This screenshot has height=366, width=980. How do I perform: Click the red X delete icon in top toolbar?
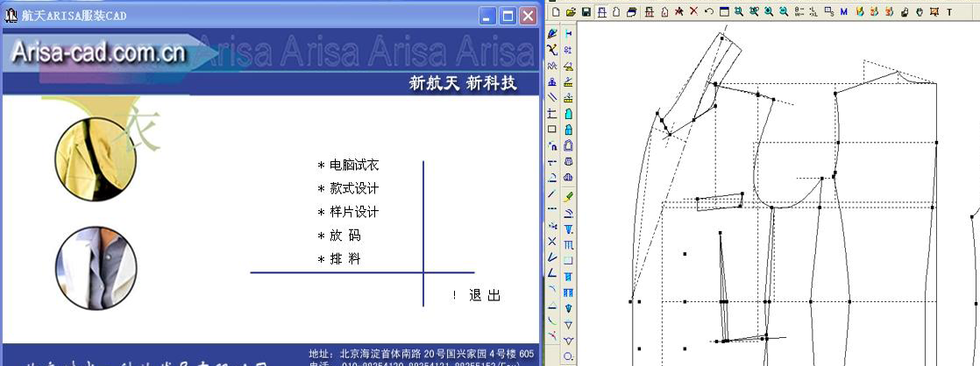pos(693,12)
